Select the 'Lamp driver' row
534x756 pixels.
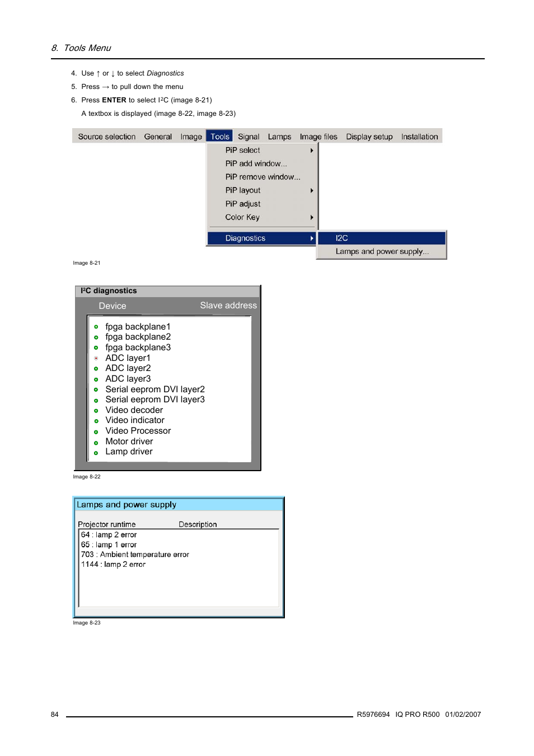[129, 452]
